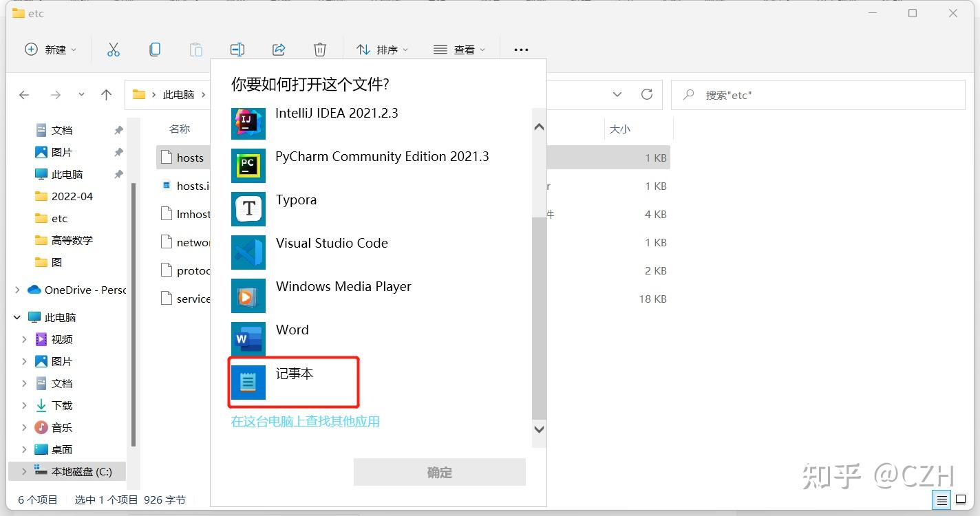Click the app list scrollbar thumb
Screen dimensions: 980x516
(x=539, y=317)
